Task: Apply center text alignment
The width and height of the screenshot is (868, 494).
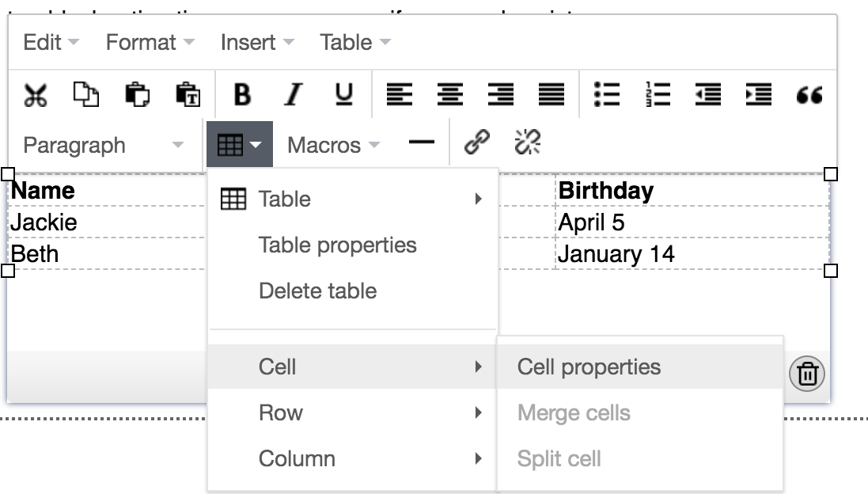Action: click(450, 94)
